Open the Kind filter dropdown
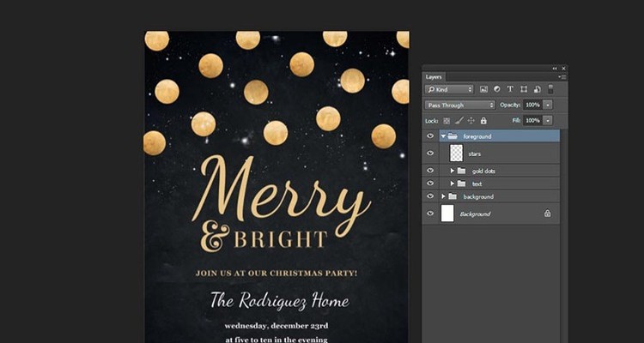 pyautogui.click(x=449, y=89)
